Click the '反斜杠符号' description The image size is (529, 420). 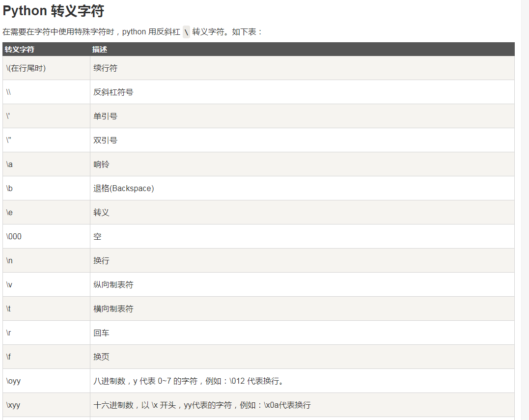pyautogui.click(x=113, y=92)
